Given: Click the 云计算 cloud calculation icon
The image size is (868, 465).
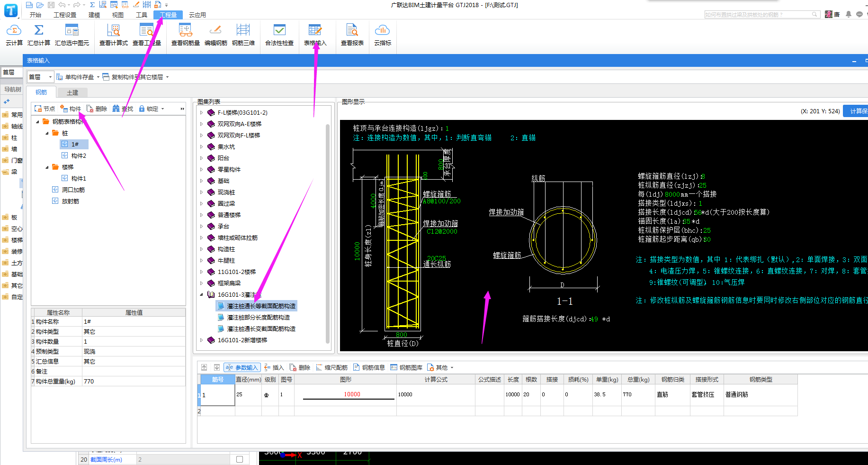Looking at the screenshot, I should point(14,31).
